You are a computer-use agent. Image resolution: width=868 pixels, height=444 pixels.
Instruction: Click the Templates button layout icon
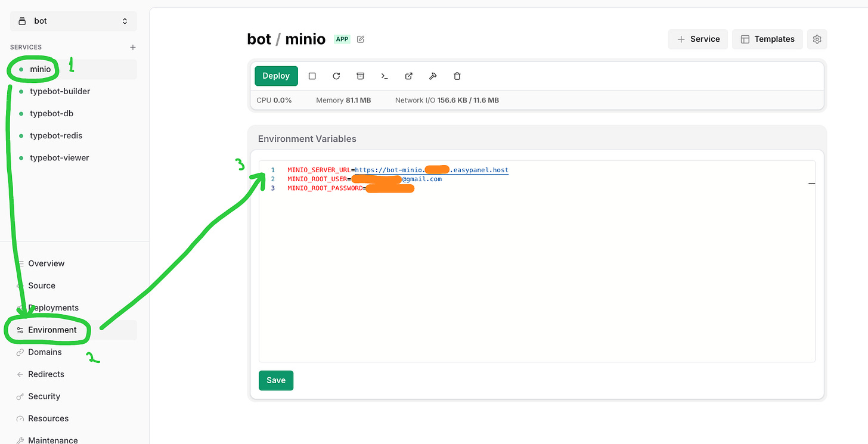(x=745, y=39)
